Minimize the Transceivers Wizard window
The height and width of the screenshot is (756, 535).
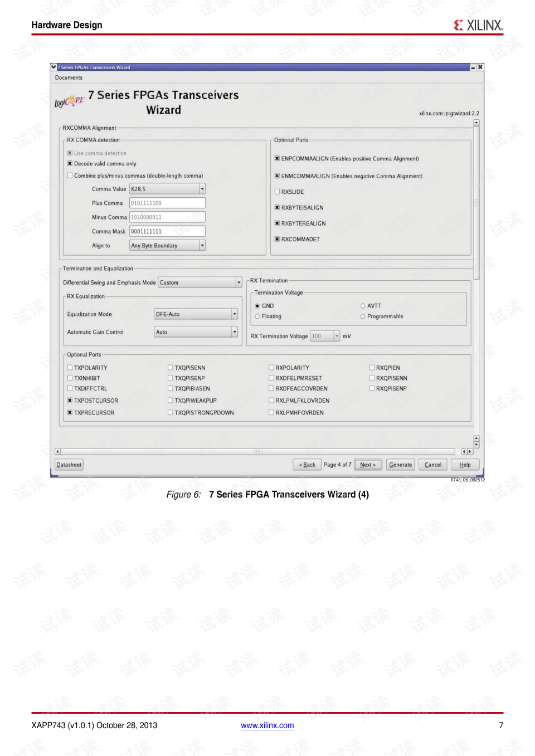pyautogui.click(x=473, y=67)
